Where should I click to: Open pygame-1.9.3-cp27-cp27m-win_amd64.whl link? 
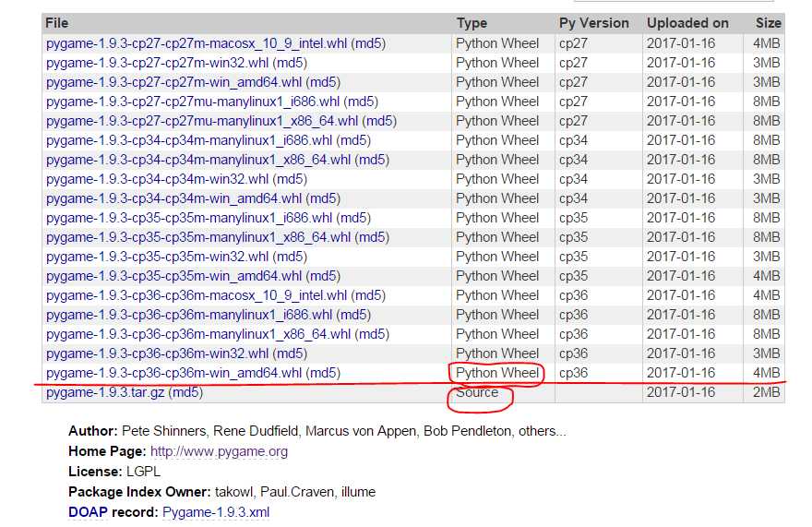pos(174,82)
